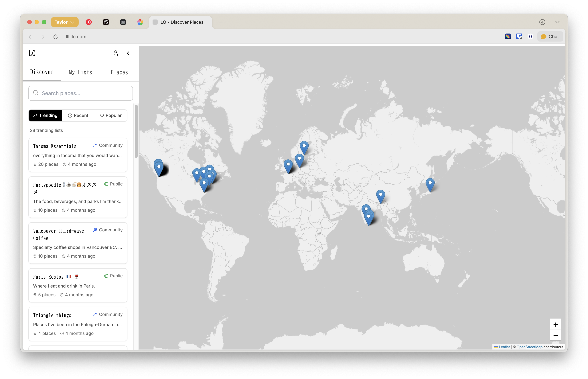Click the map zoom out minus button
Image resolution: width=588 pixels, height=379 pixels.
pyautogui.click(x=555, y=335)
